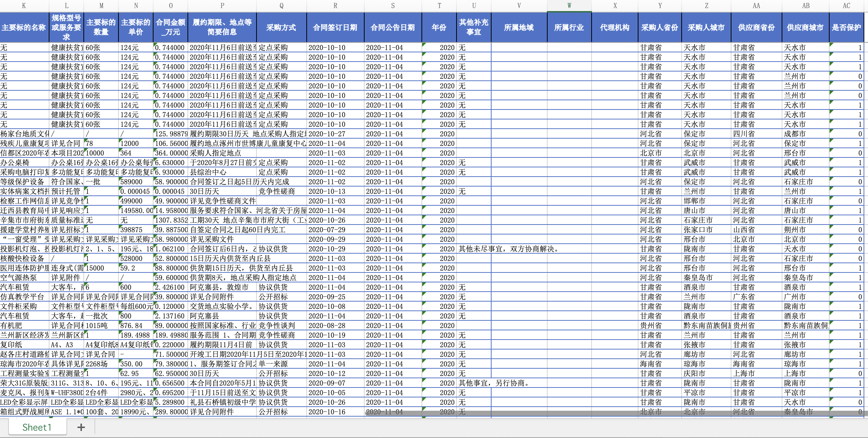The image size is (868, 438).
Task: Select the 代理机构 header cell
Action: [x=614, y=28]
